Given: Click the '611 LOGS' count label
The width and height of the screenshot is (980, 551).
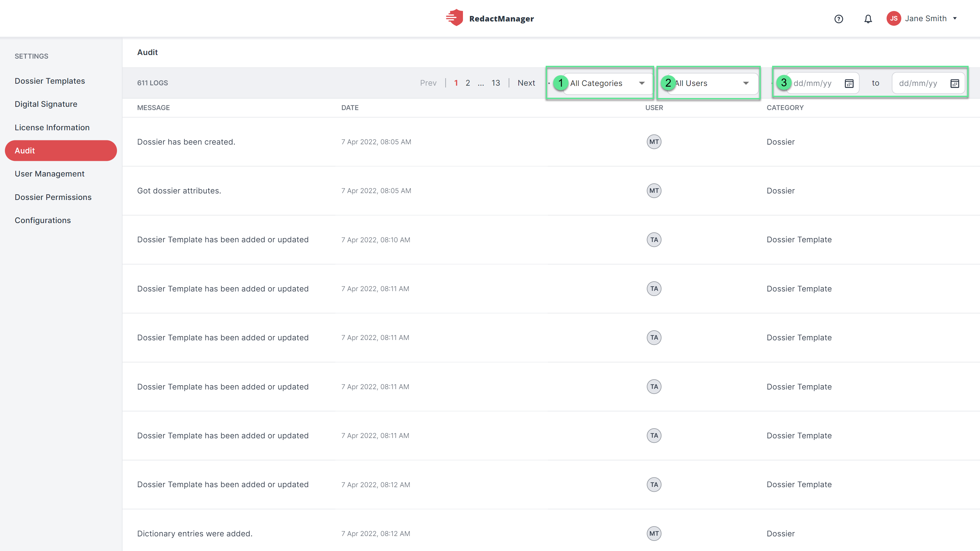Looking at the screenshot, I should [152, 83].
